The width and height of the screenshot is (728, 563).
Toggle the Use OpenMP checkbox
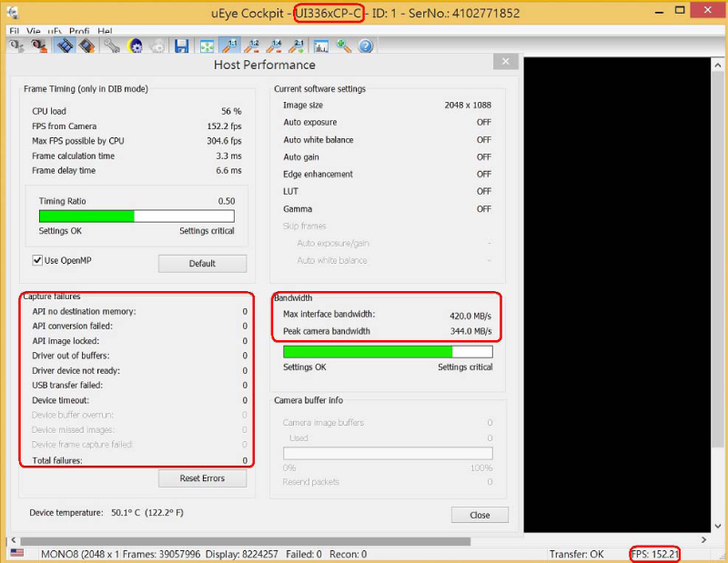pos(37,261)
